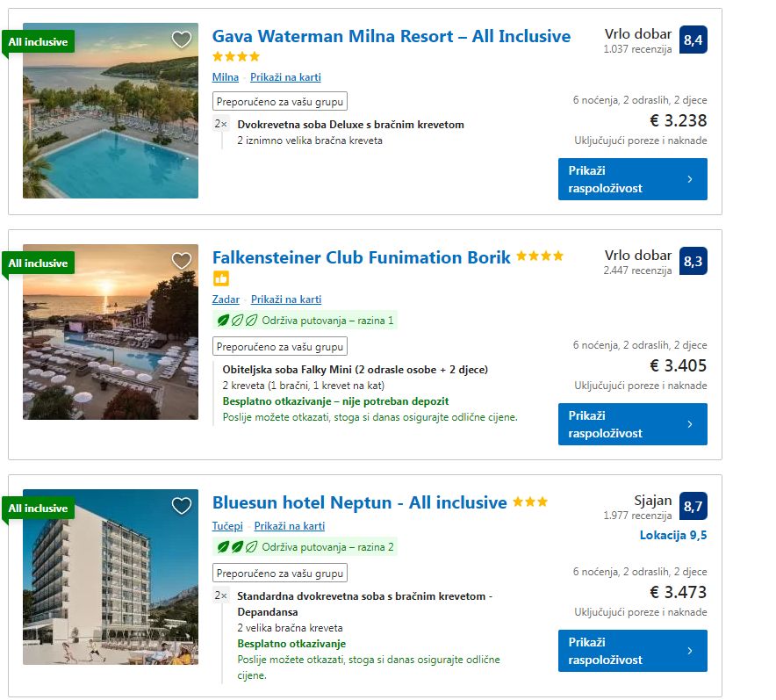Click the thumbs-up preferred partner icon
The image size is (776, 700).
coord(220,278)
